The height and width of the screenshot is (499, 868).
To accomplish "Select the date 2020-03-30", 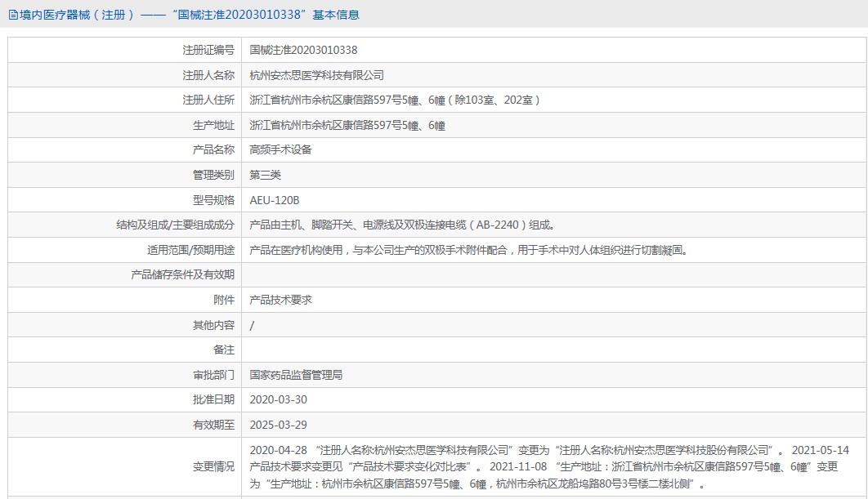I will [x=279, y=399].
